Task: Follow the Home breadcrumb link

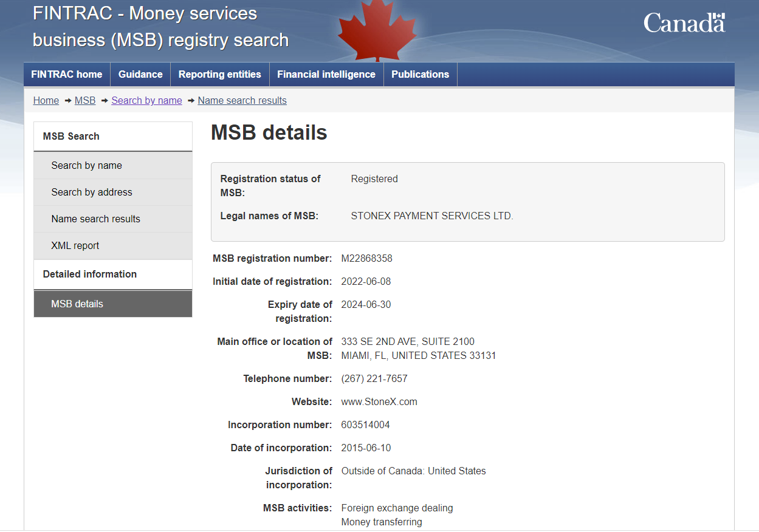Action: click(46, 100)
